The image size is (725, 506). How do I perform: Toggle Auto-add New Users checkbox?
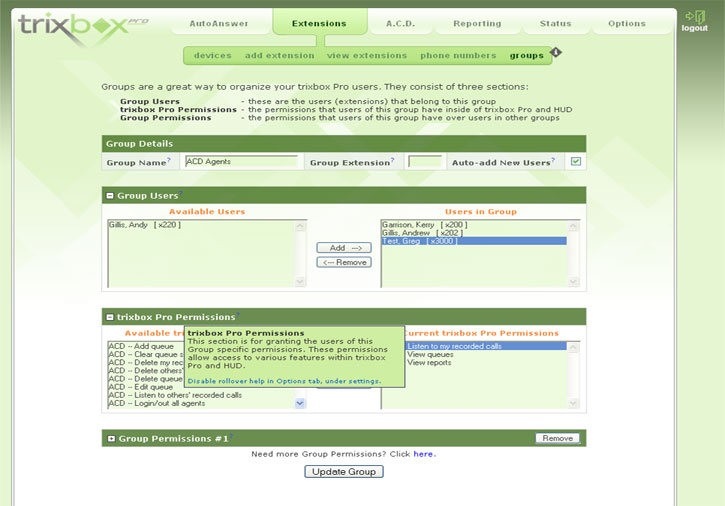[576, 161]
